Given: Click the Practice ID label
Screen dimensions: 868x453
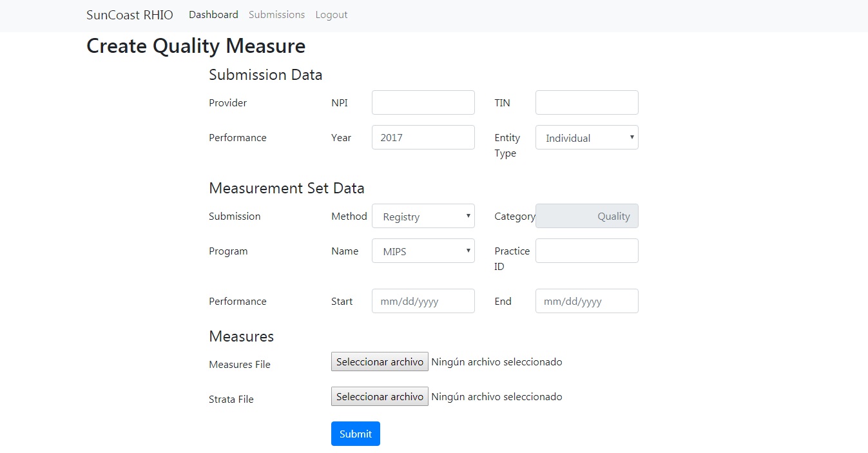Looking at the screenshot, I should coord(512,258).
